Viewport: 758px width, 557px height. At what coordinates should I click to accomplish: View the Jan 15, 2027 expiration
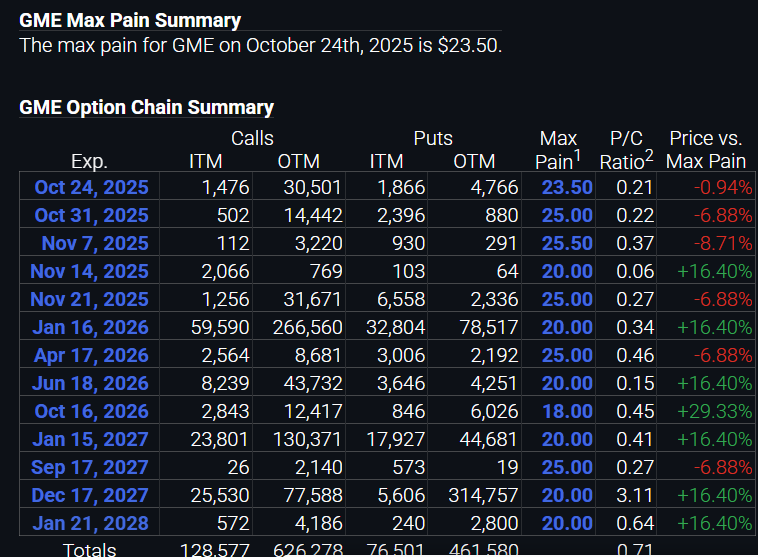tap(90, 439)
